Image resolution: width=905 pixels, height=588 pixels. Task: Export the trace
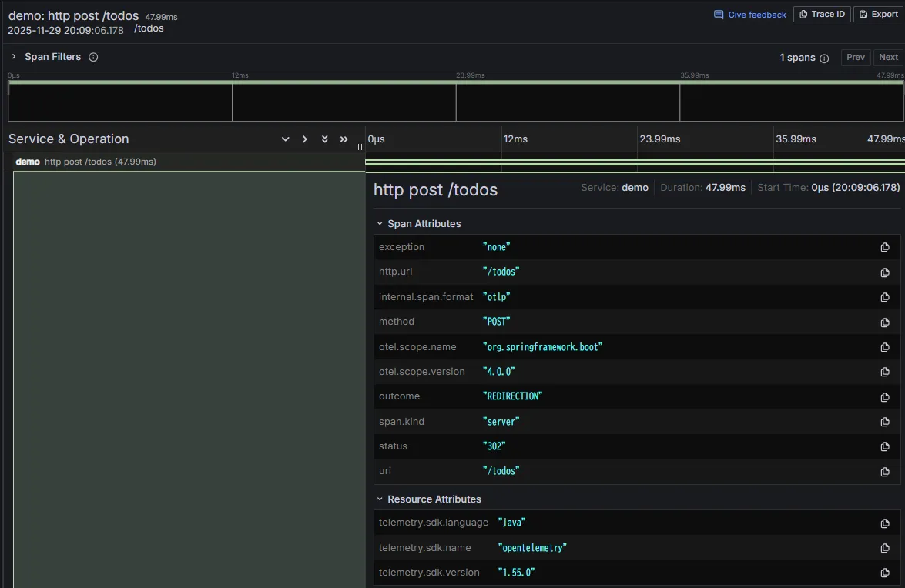[878, 15]
